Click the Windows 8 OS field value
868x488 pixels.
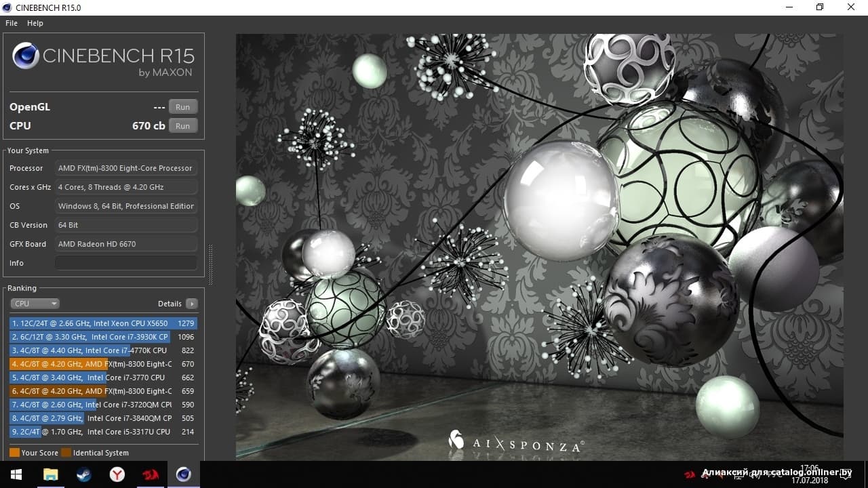[x=126, y=206]
